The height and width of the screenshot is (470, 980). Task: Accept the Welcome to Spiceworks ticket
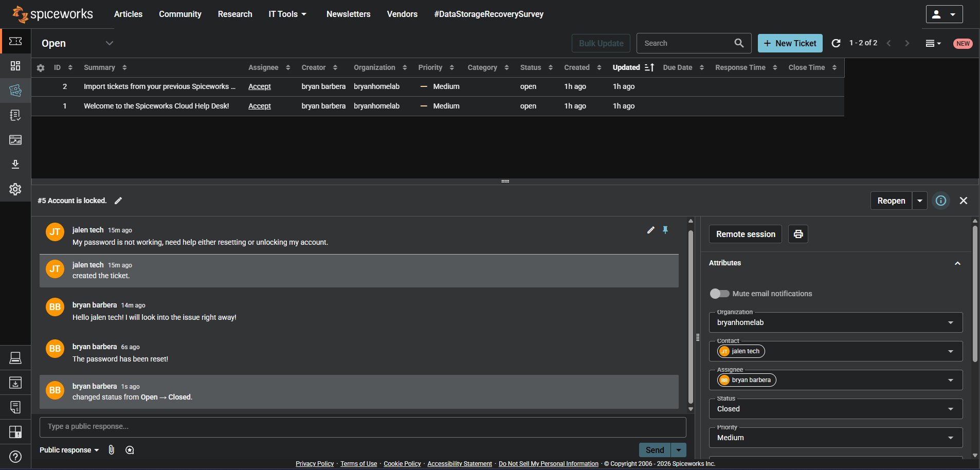260,106
